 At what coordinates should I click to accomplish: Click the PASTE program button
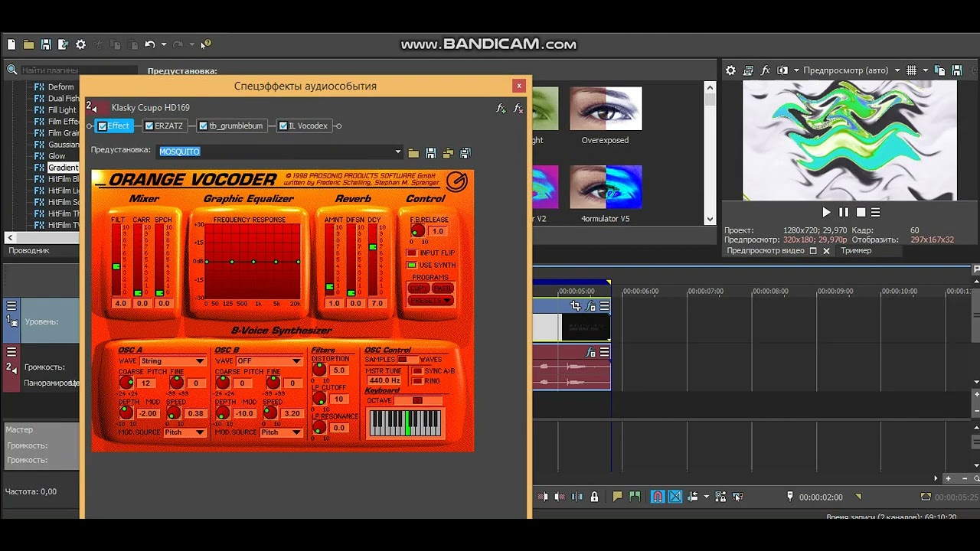point(443,289)
